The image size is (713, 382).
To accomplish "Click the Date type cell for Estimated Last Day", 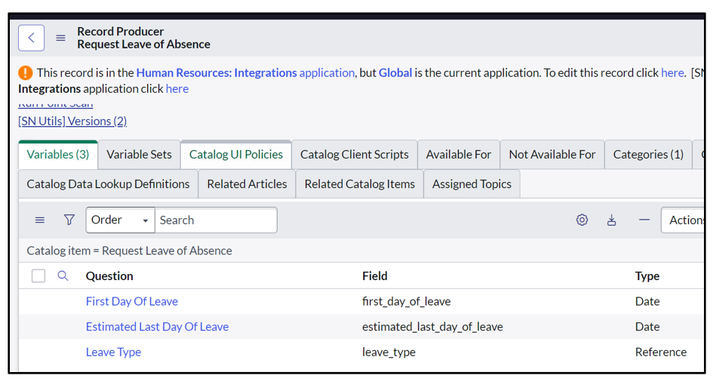I will pyautogui.click(x=648, y=327).
